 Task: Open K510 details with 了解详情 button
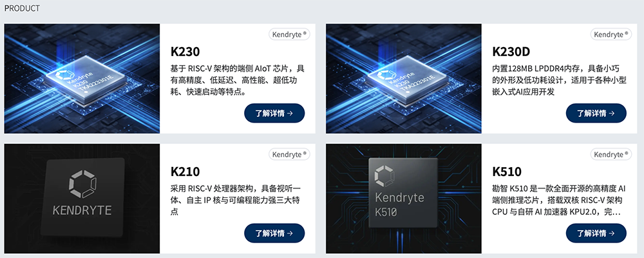click(596, 233)
